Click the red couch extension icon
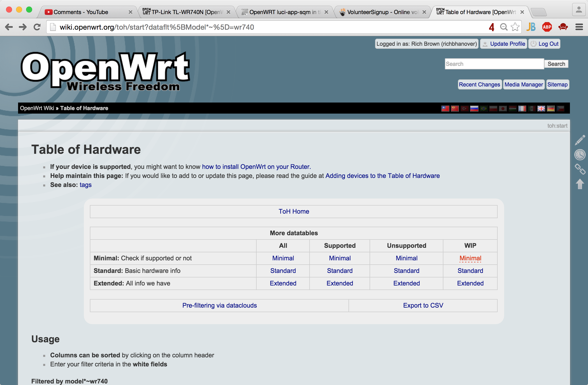Viewport: 588px width, 385px height. click(563, 27)
